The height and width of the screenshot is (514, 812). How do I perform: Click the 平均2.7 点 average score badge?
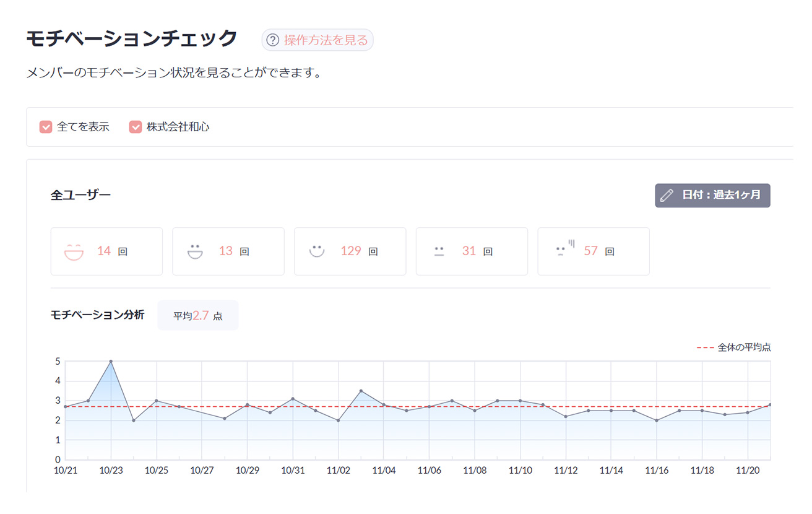(198, 316)
